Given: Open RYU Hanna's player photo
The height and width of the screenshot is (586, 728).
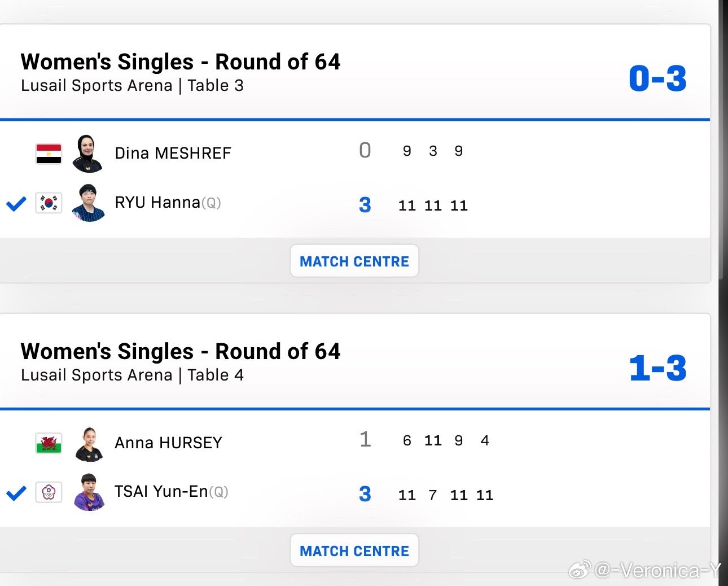Looking at the screenshot, I should pyautogui.click(x=89, y=203).
